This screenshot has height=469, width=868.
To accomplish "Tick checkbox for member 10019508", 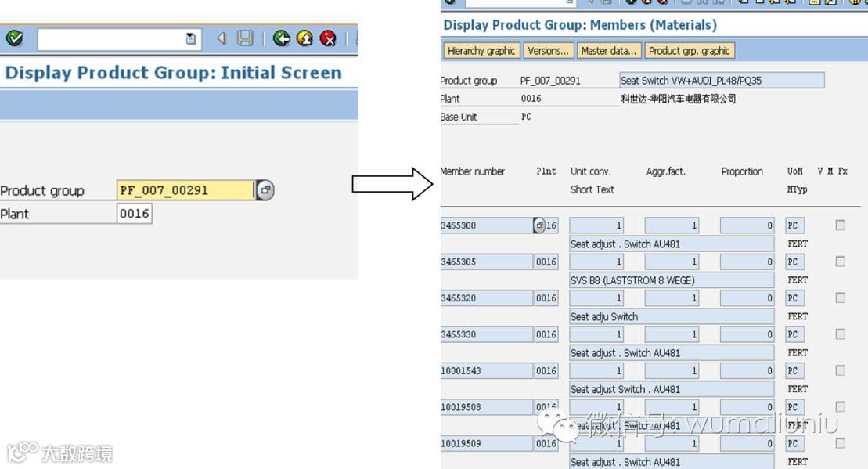I will (841, 407).
